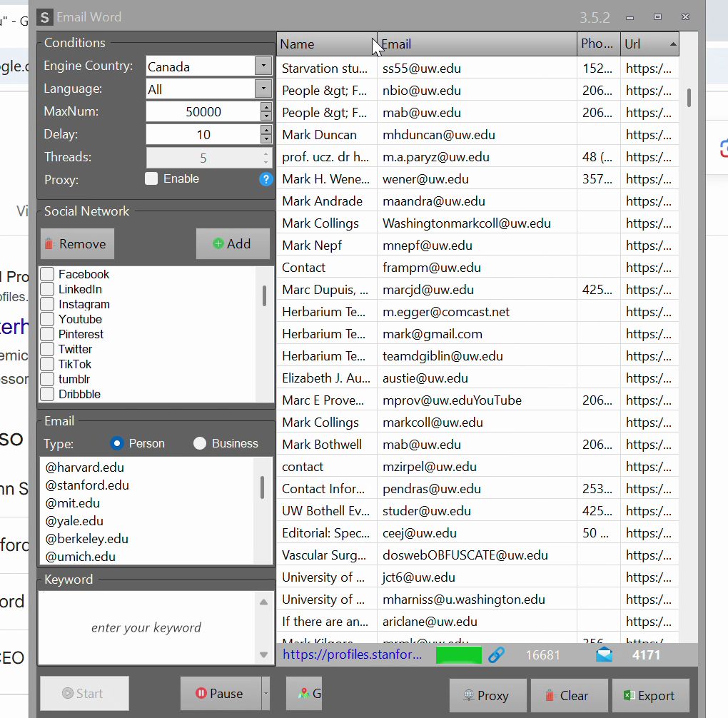Sort results by Phone column
This screenshot has width=728, height=718.
pos(599,44)
